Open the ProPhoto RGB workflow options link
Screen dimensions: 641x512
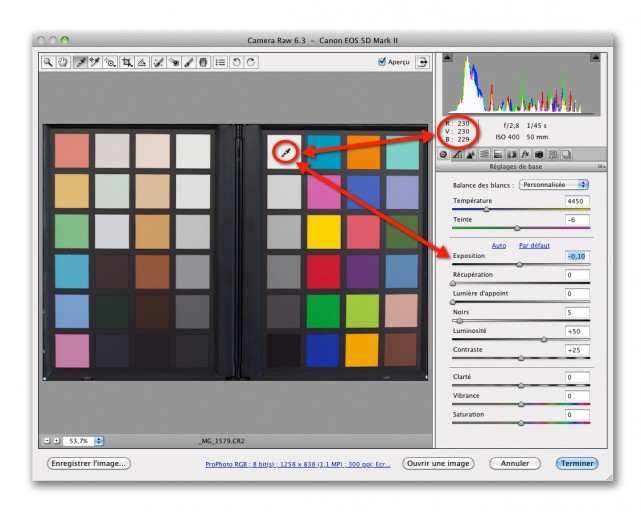pyautogui.click(x=298, y=464)
